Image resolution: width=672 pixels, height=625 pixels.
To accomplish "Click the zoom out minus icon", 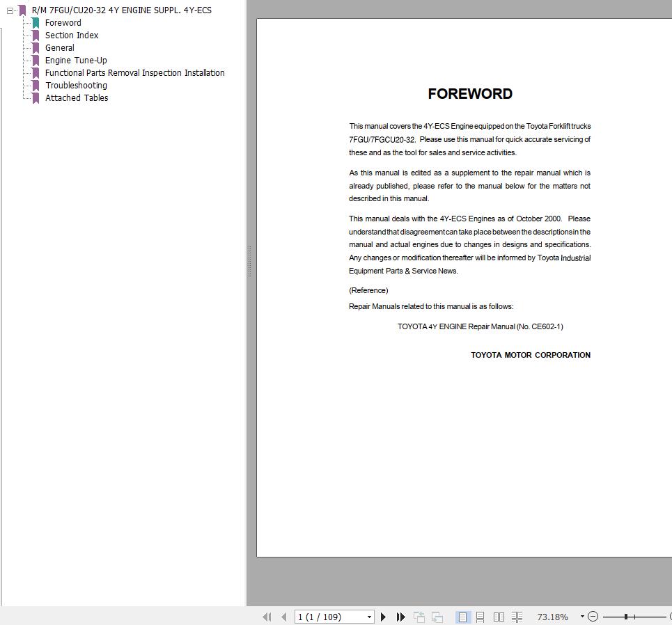I will (x=593, y=617).
